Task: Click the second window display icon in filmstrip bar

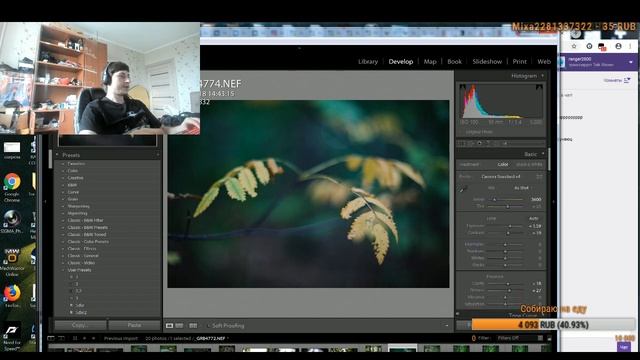Action: (x=61, y=338)
